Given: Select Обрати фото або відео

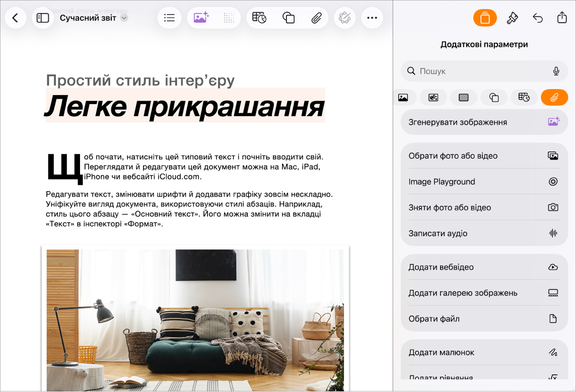Looking at the screenshot, I should tap(484, 155).
